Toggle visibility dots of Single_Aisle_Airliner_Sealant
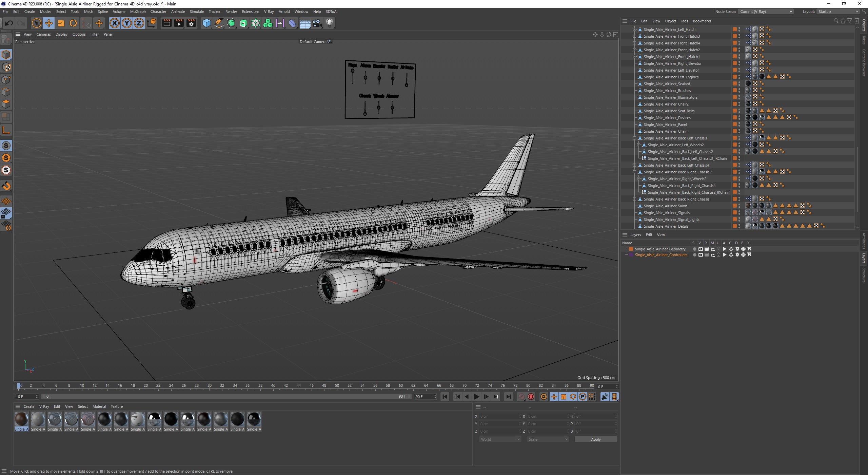This screenshot has width=868, height=475. 739,84
